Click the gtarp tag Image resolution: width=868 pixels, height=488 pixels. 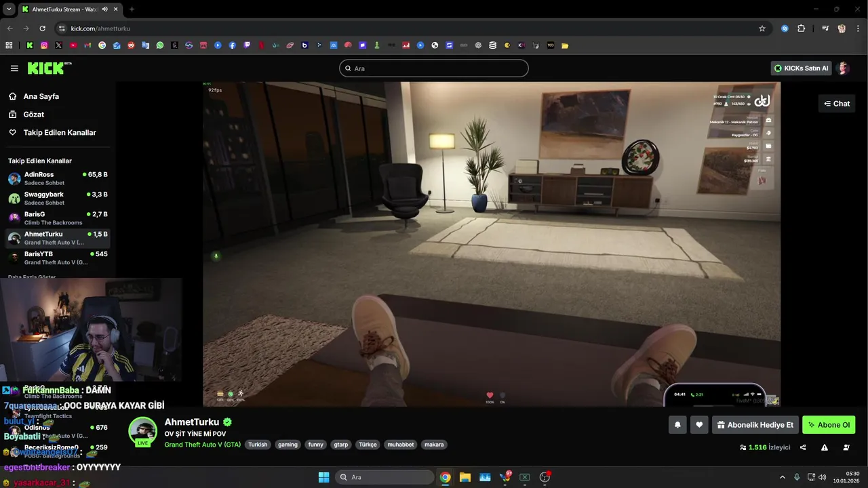[340, 445]
